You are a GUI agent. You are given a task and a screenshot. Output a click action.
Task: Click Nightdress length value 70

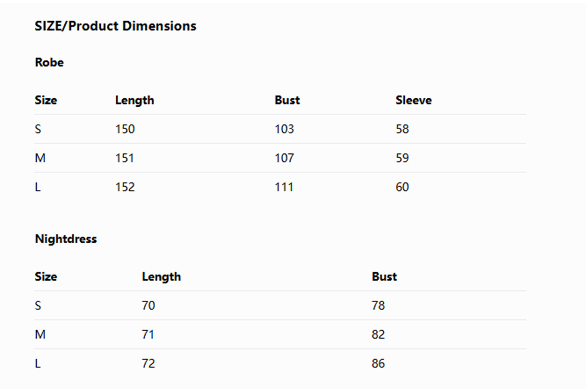pos(148,306)
